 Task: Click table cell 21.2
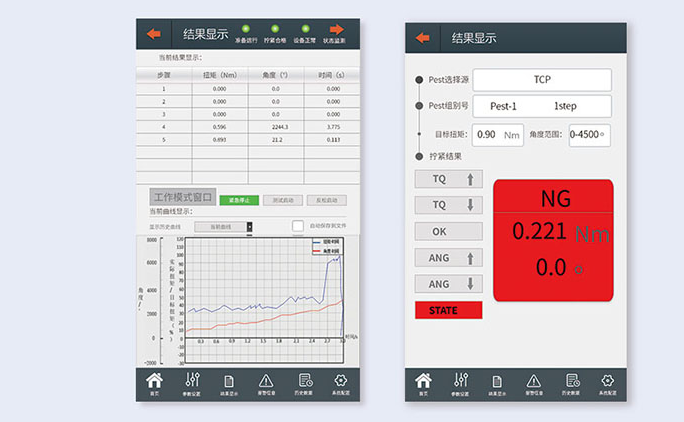[277, 140]
